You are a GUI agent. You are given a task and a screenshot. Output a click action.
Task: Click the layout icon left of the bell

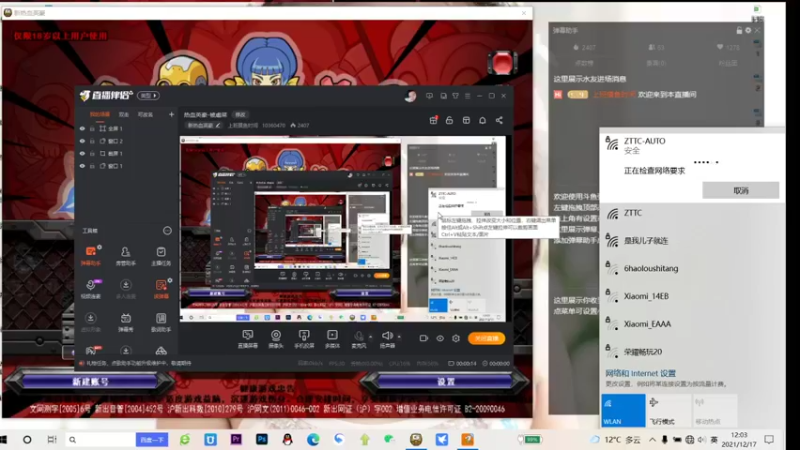point(466,120)
